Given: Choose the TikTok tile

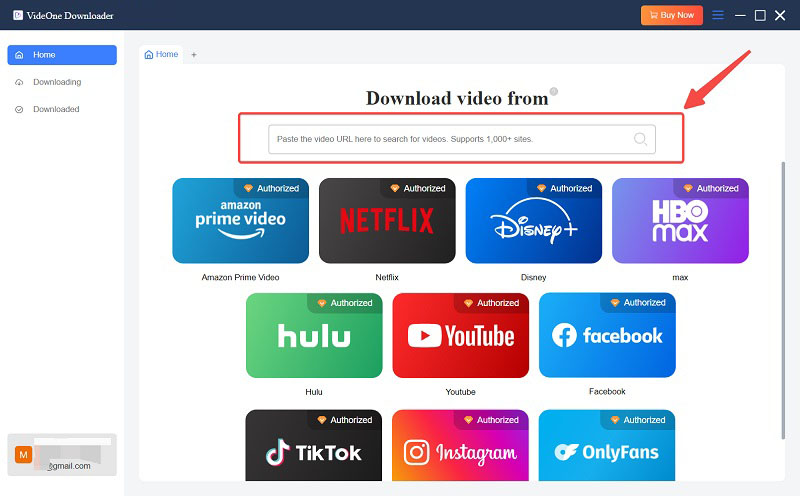Looking at the screenshot, I should click(314, 448).
